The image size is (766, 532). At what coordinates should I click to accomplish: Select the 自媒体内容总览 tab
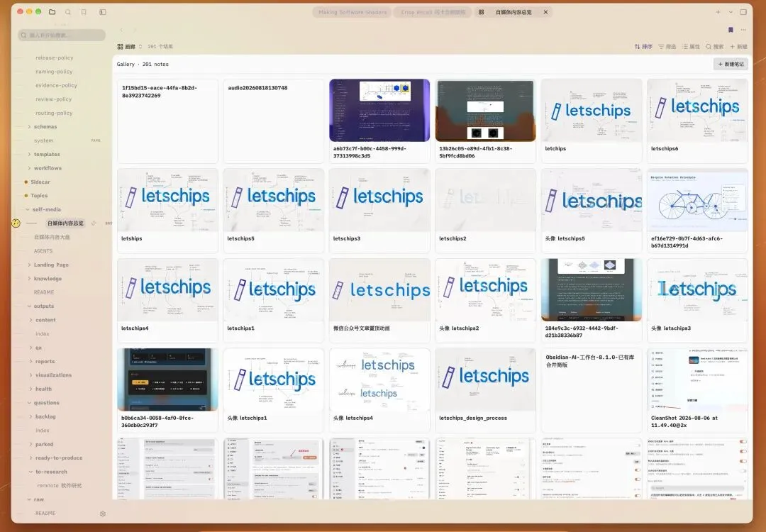click(x=514, y=12)
